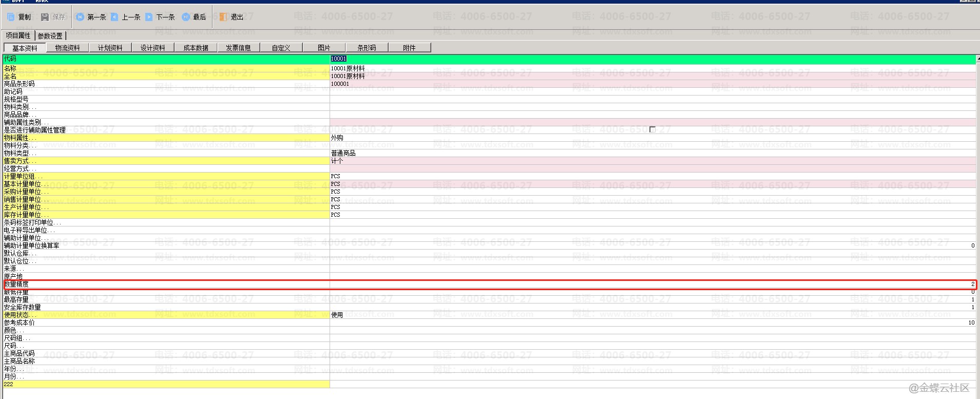Select the 默认仓库 row label
Screen dimensions: 980x399
[21, 253]
